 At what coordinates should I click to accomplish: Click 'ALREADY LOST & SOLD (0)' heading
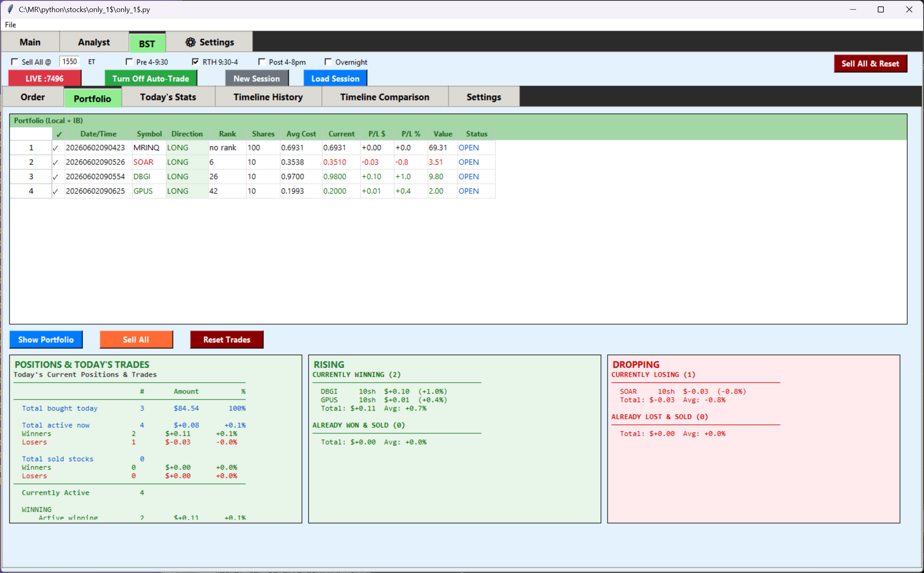[660, 417]
